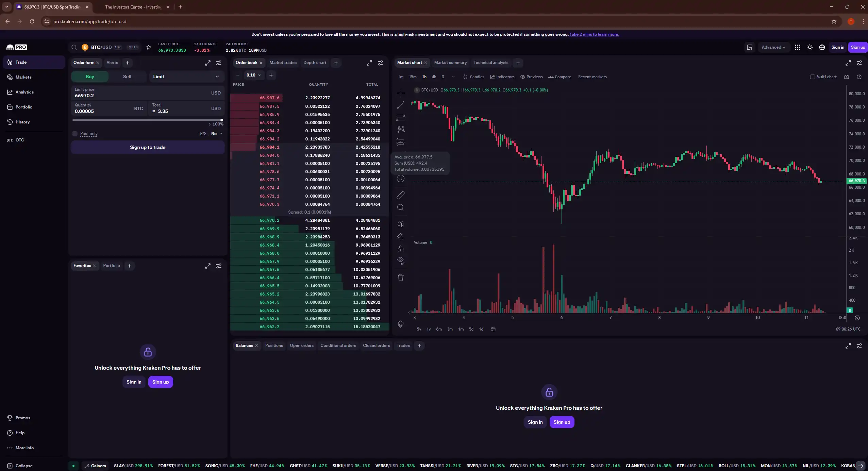Select the Fibonacci retracement tool
This screenshot has height=471, width=868.
[401, 117]
